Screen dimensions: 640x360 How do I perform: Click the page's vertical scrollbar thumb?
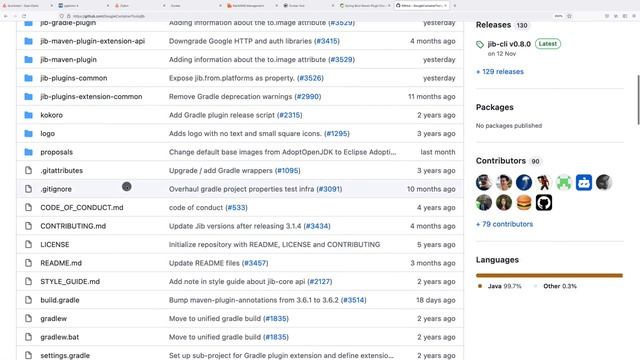pyautogui.click(x=638, y=99)
